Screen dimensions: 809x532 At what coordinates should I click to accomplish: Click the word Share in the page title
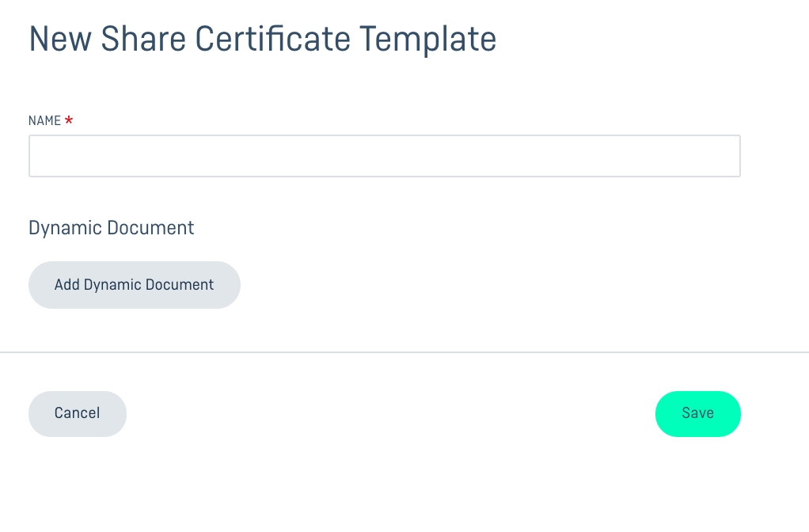coord(143,39)
